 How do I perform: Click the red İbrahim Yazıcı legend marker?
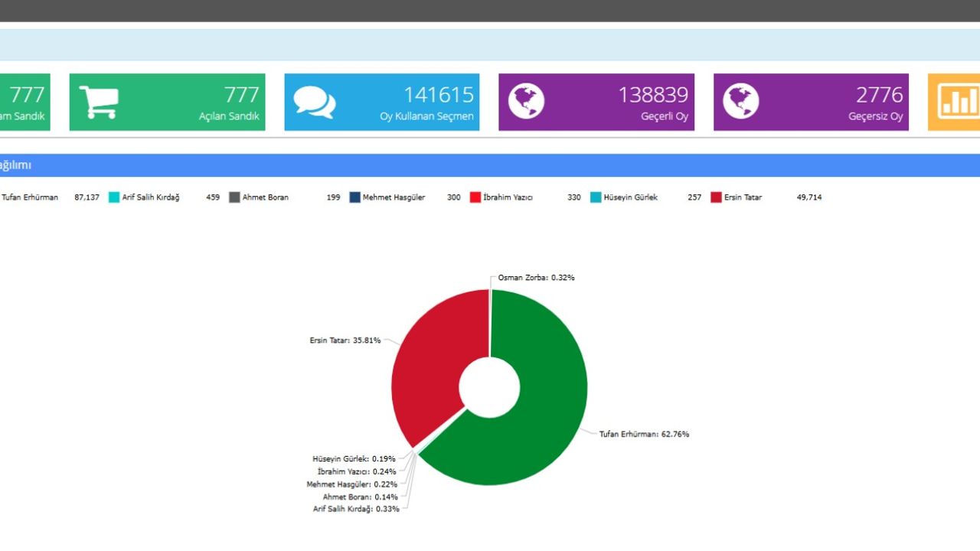[475, 197]
